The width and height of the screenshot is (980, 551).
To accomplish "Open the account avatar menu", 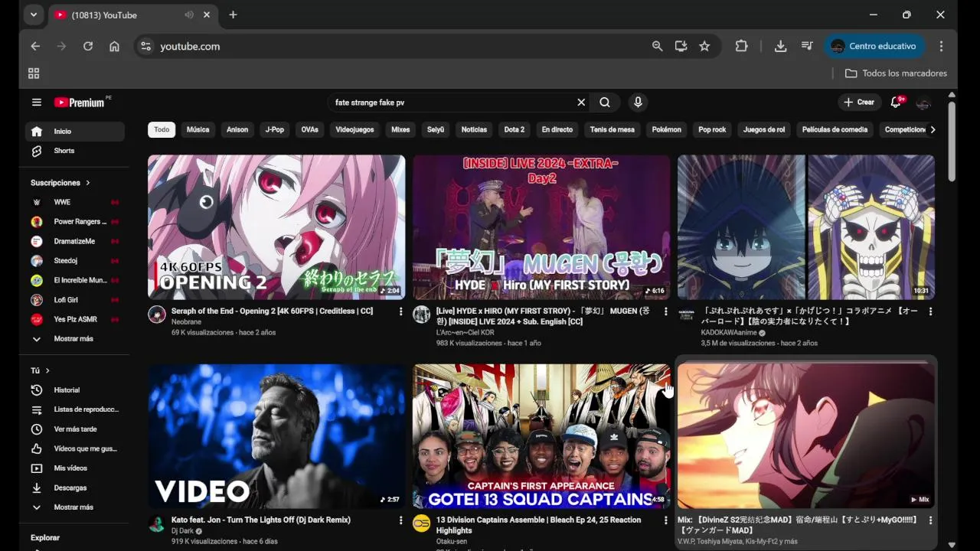I will (x=923, y=103).
